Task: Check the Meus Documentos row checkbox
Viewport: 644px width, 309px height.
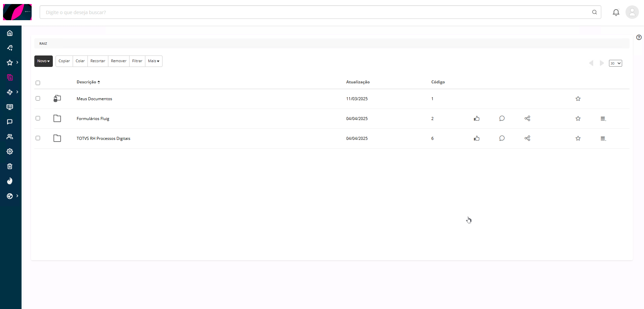Action: 38,98
